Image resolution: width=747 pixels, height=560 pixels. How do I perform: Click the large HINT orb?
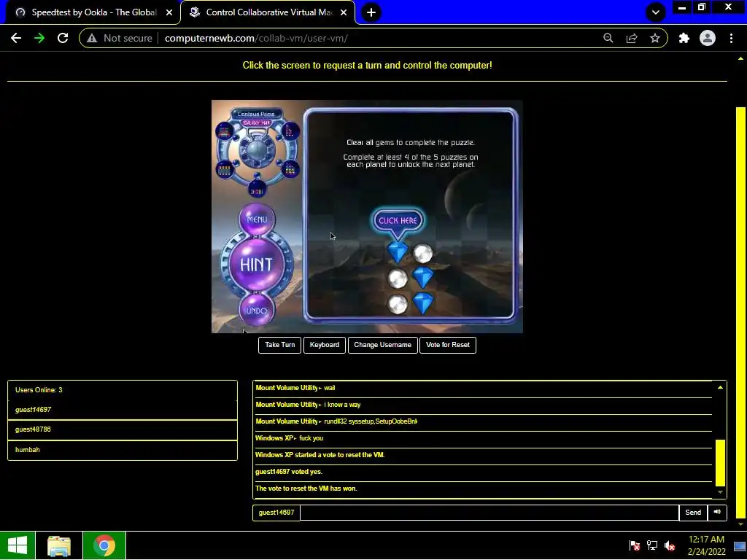pyautogui.click(x=257, y=264)
